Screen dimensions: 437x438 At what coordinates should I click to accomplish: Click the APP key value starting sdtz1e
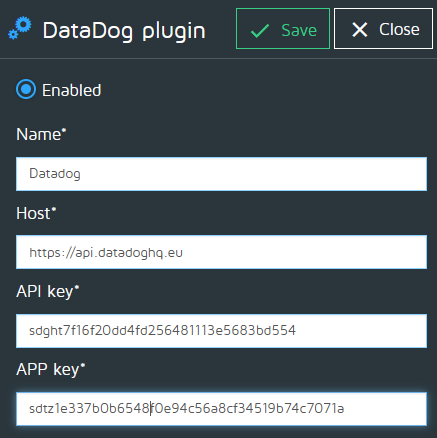[187, 409]
